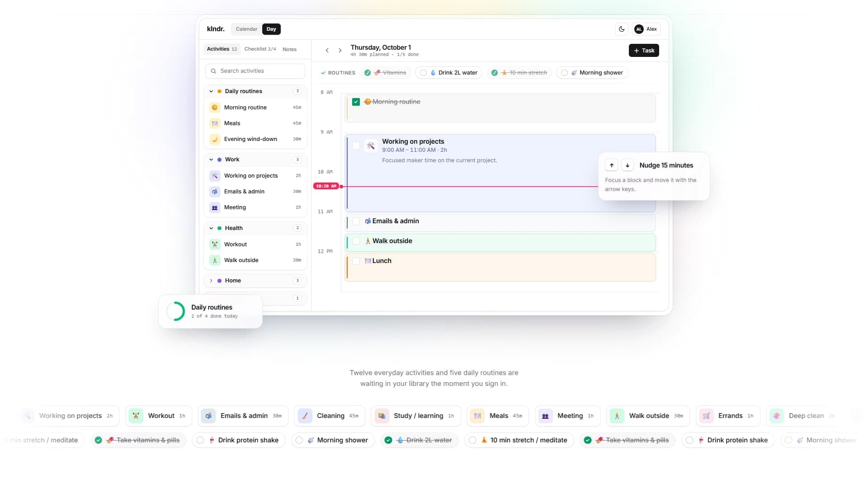Switch to Calendar view tab
Image resolution: width=868 pixels, height=488 pixels.
[246, 29]
